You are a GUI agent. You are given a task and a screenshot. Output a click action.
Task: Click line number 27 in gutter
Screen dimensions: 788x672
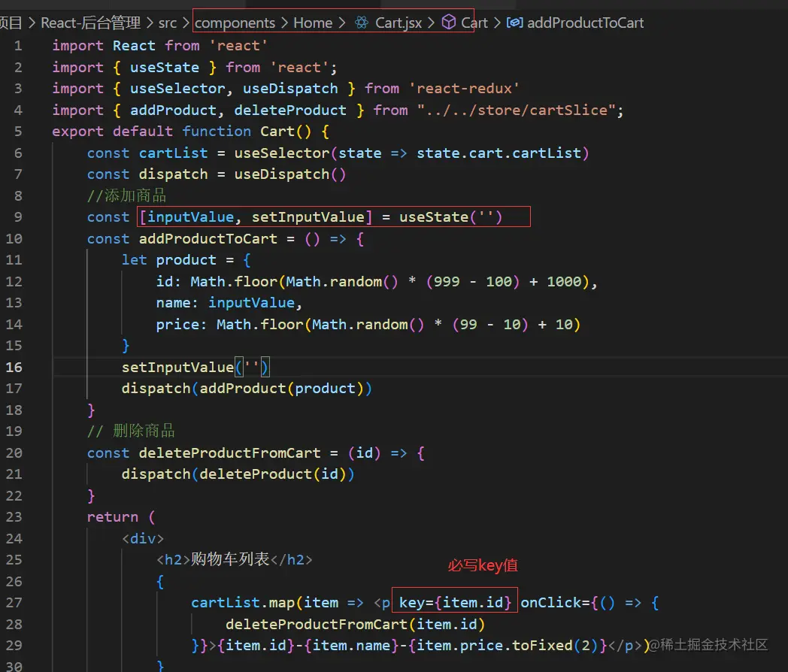point(14,602)
